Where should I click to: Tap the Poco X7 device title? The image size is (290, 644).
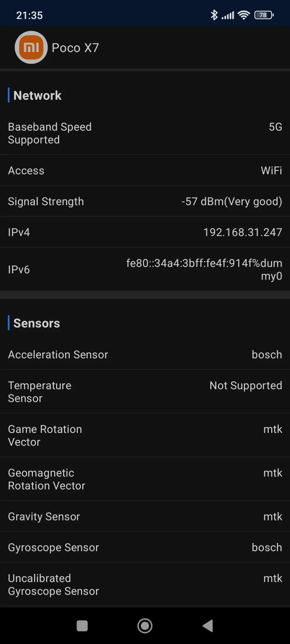tap(75, 48)
